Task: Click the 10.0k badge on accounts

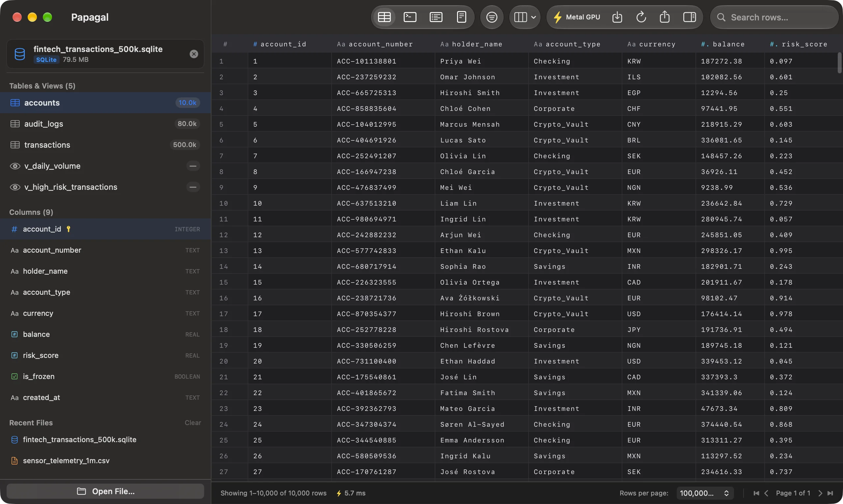Action: (x=187, y=103)
